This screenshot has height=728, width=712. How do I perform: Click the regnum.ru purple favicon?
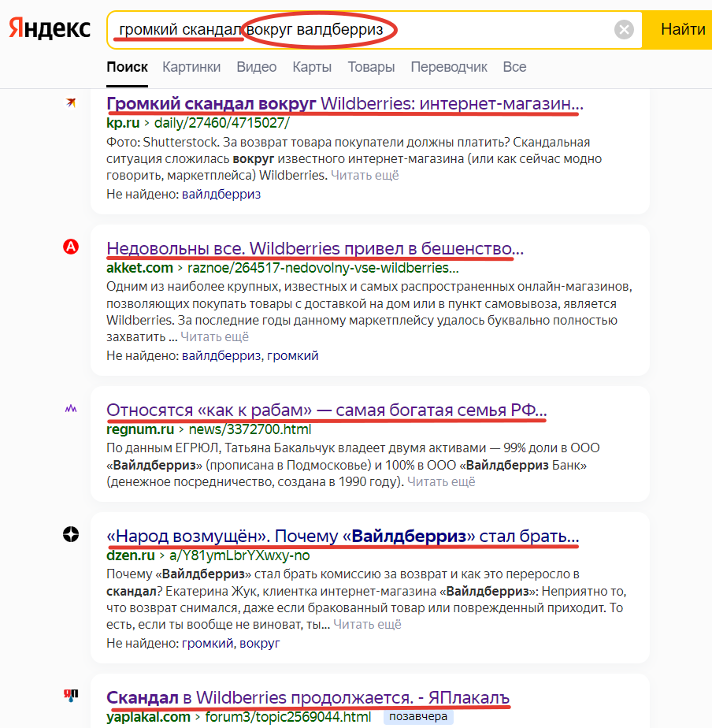tap(71, 409)
